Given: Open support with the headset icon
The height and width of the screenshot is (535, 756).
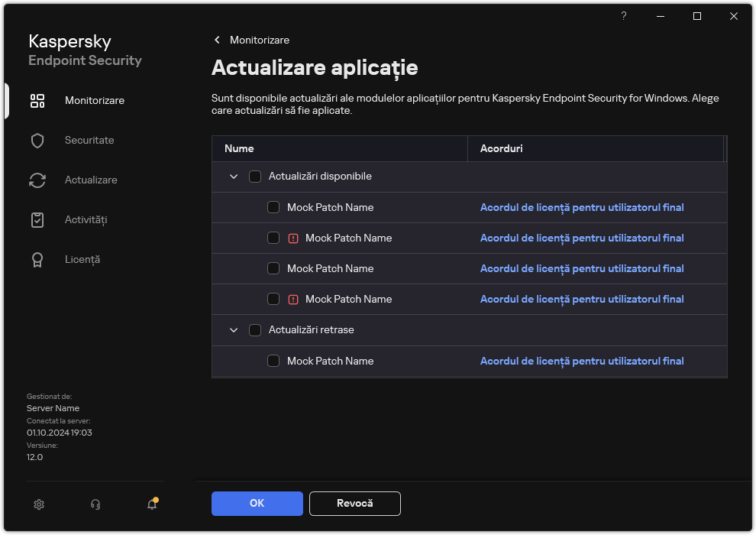Looking at the screenshot, I should tap(95, 504).
